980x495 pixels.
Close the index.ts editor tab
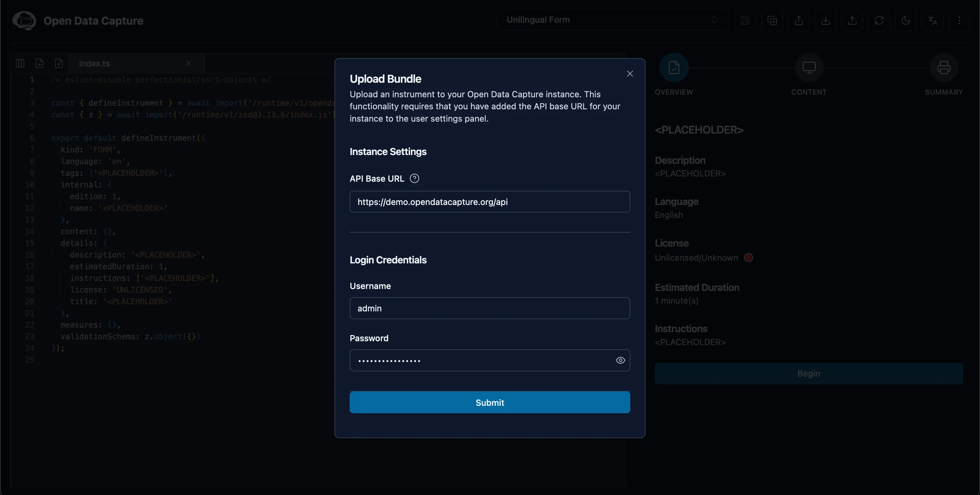tap(189, 63)
